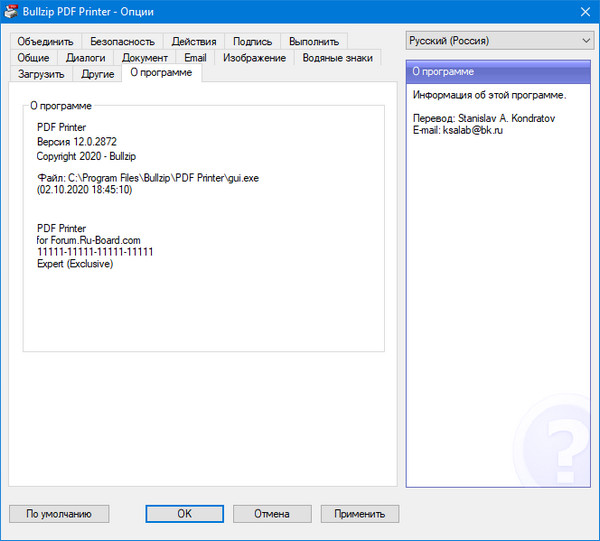Select the Водяные знаки tab
Viewport: 600px width, 541px height.
(337, 58)
